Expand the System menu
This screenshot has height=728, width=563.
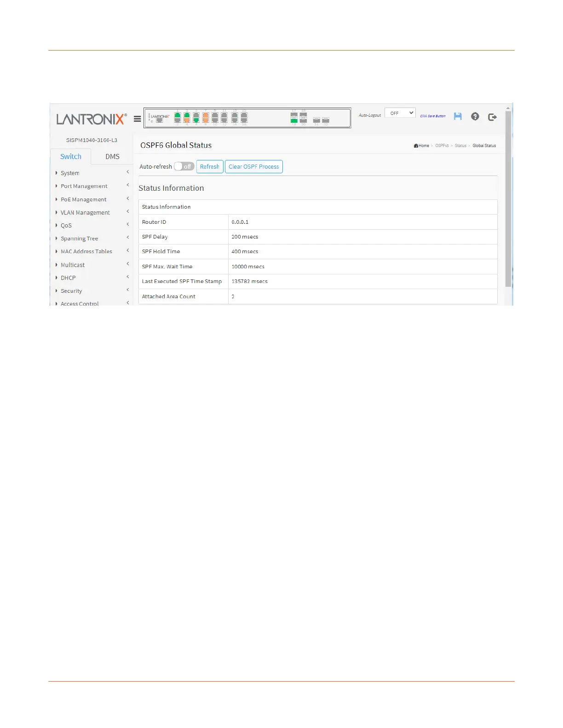click(92, 173)
